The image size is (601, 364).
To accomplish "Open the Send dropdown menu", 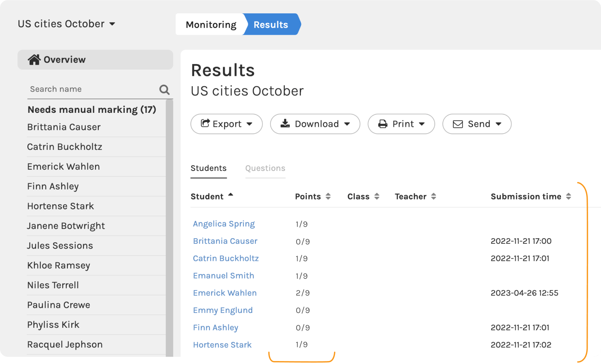I will tap(476, 124).
